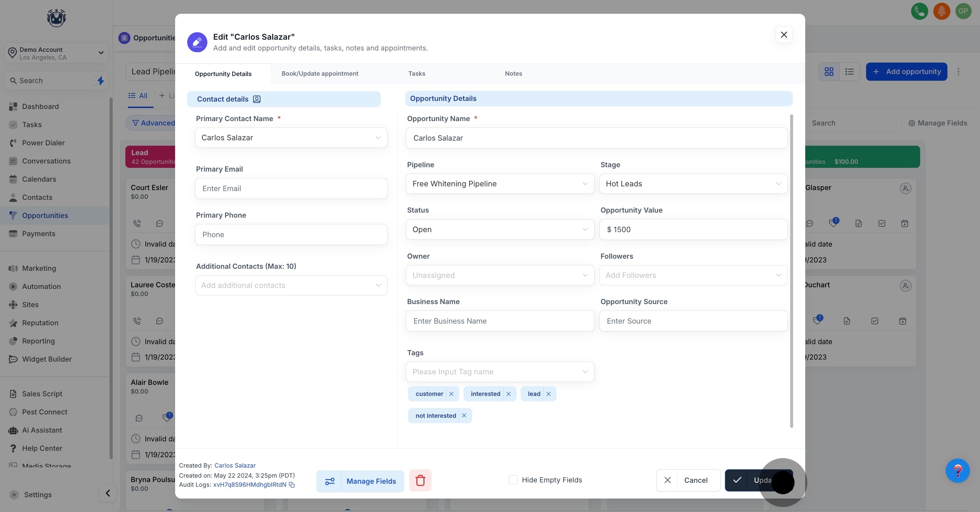Click the Primary Email input field
The image size is (980, 512).
(x=291, y=188)
